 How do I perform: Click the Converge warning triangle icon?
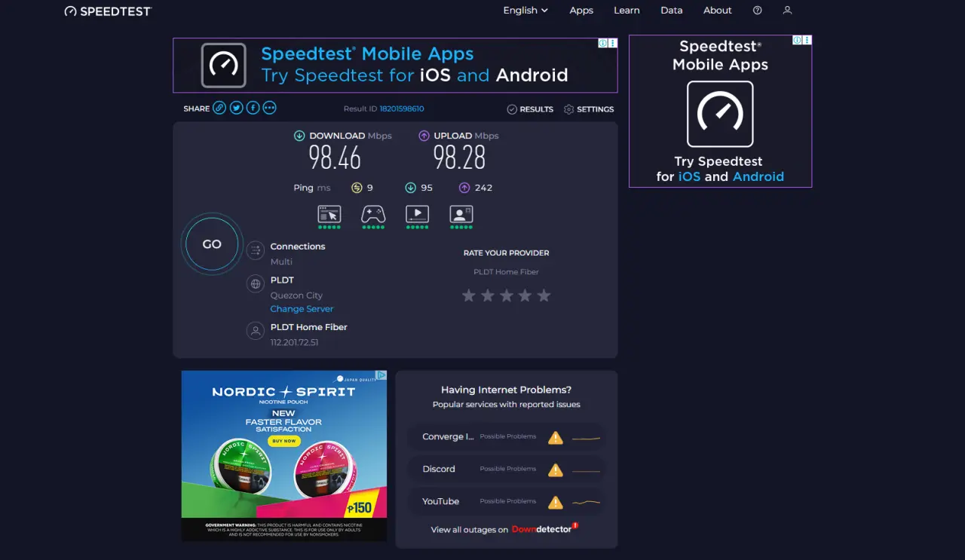[x=556, y=437]
